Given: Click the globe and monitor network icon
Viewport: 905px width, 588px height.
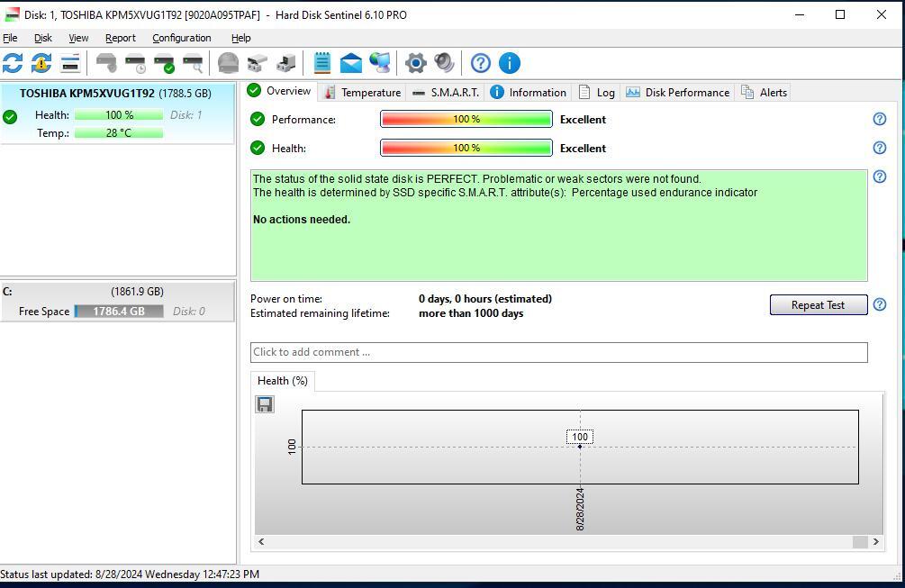Looking at the screenshot, I should [x=380, y=63].
